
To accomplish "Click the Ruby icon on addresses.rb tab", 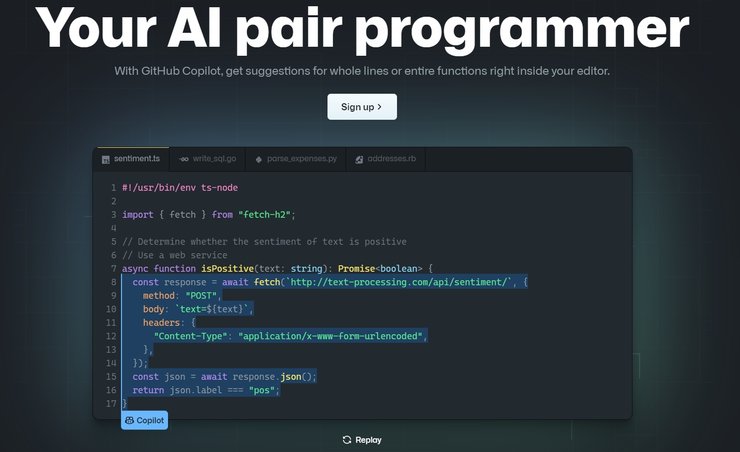I will point(359,159).
